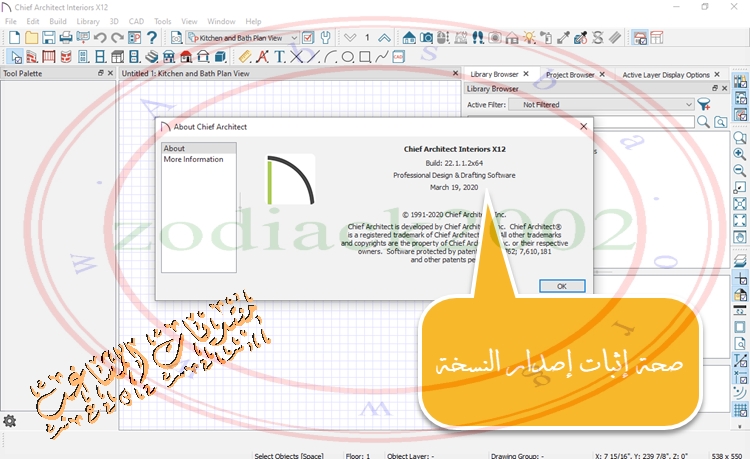Open the File menu

11,22
